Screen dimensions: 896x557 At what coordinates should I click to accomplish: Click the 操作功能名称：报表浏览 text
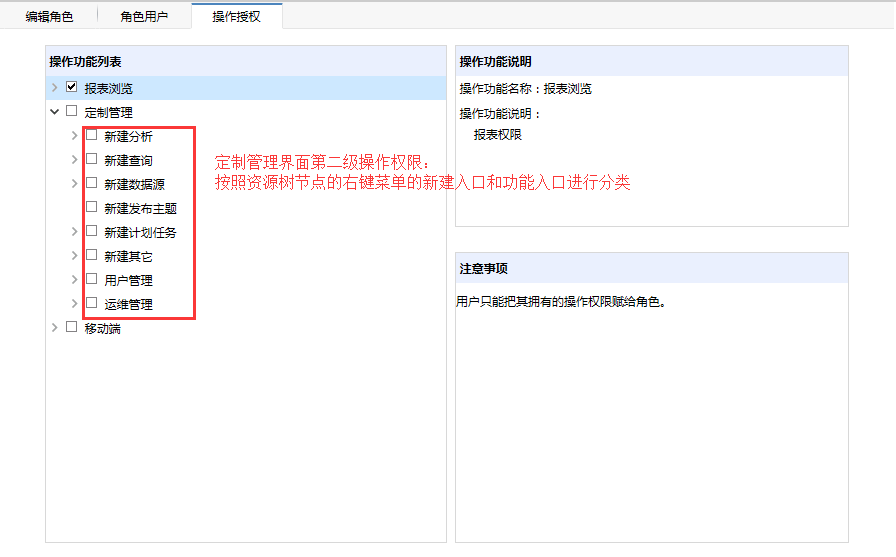(x=526, y=89)
